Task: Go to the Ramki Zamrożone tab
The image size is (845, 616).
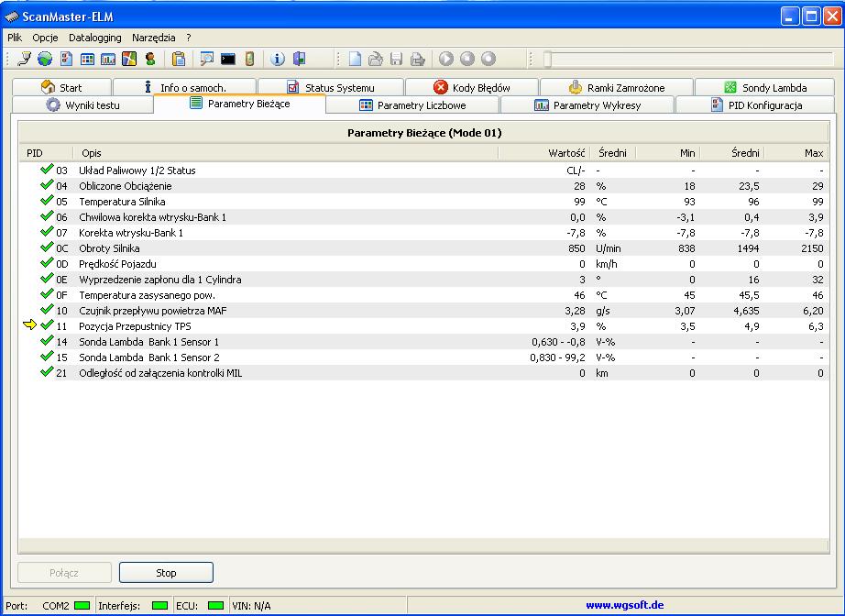Action: click(616, 87)
